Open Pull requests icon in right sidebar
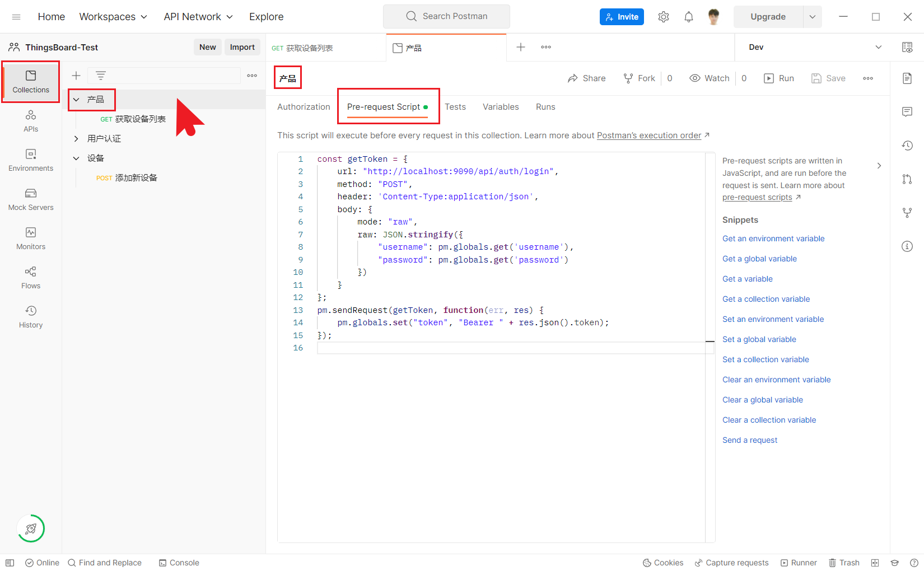 907,179
